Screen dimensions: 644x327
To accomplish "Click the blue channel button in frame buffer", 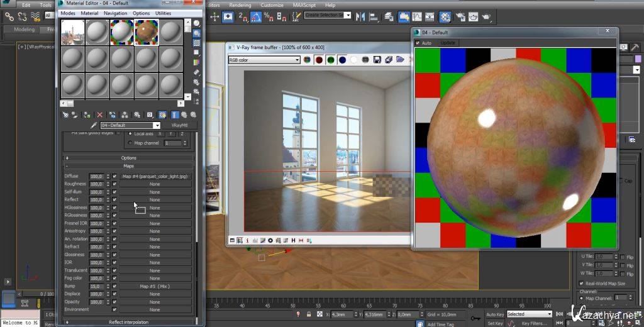I will pos(342,60).
